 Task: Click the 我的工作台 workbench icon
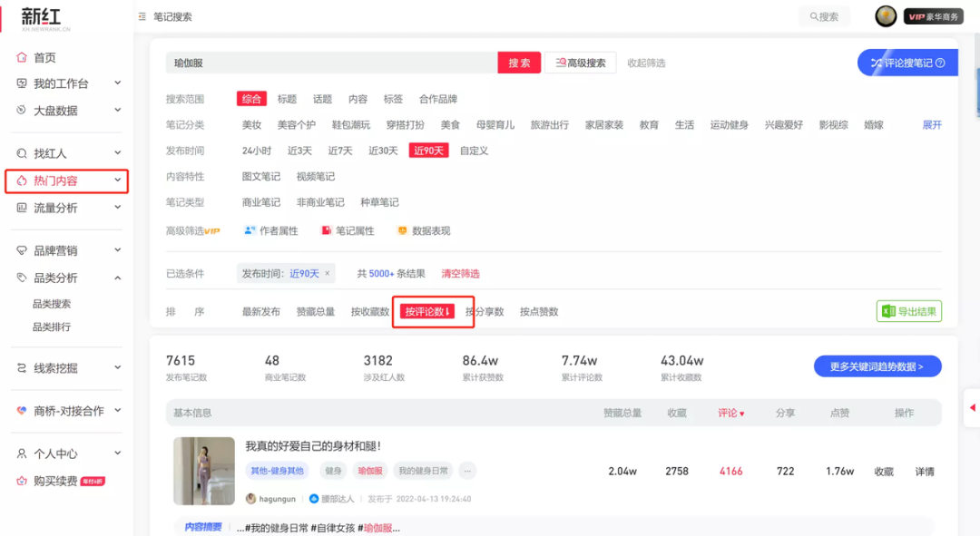pos(22,83)
